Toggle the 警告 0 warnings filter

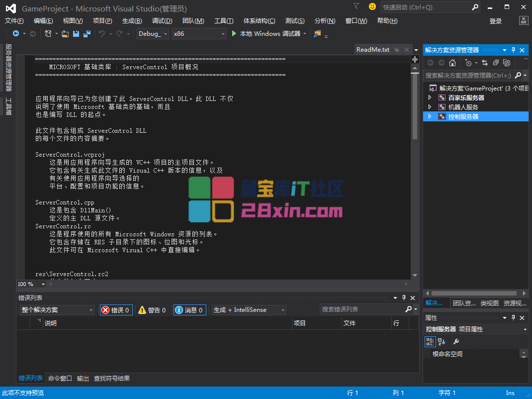[152, 310]
